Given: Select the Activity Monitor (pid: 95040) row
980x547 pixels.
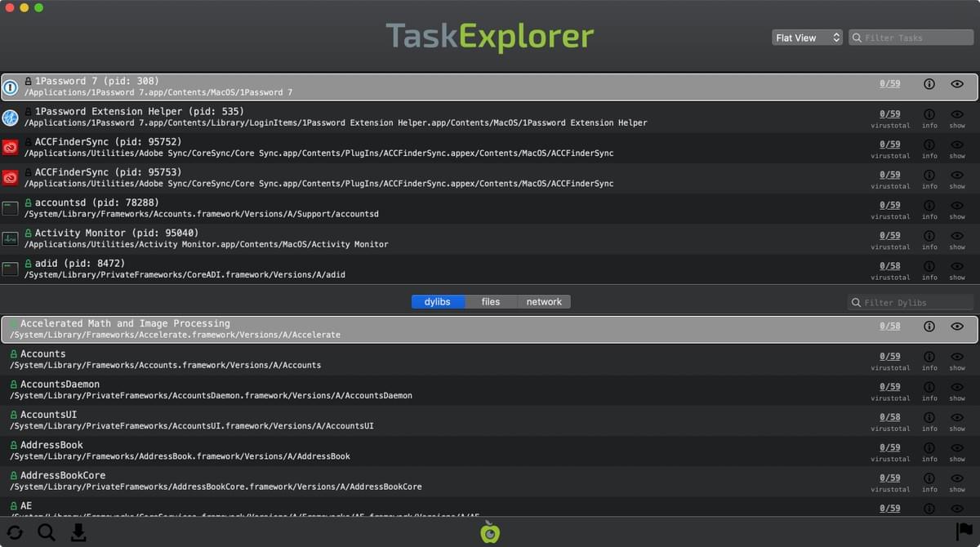Looking at the screenshot, I should 490,238.
